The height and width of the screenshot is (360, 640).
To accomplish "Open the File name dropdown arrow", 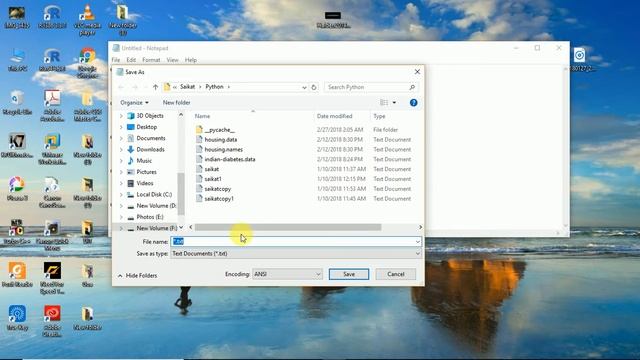I will [418, 242].
